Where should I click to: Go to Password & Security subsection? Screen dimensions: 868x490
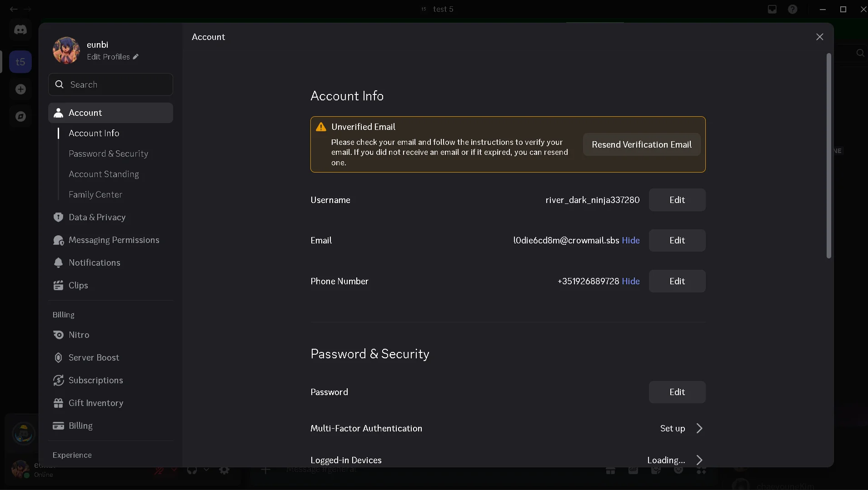pyautogui.click(x=108, y=153)
